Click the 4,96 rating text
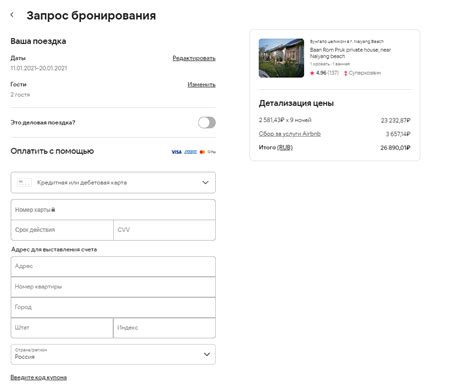The image size is (474, 391). [321, 73]
